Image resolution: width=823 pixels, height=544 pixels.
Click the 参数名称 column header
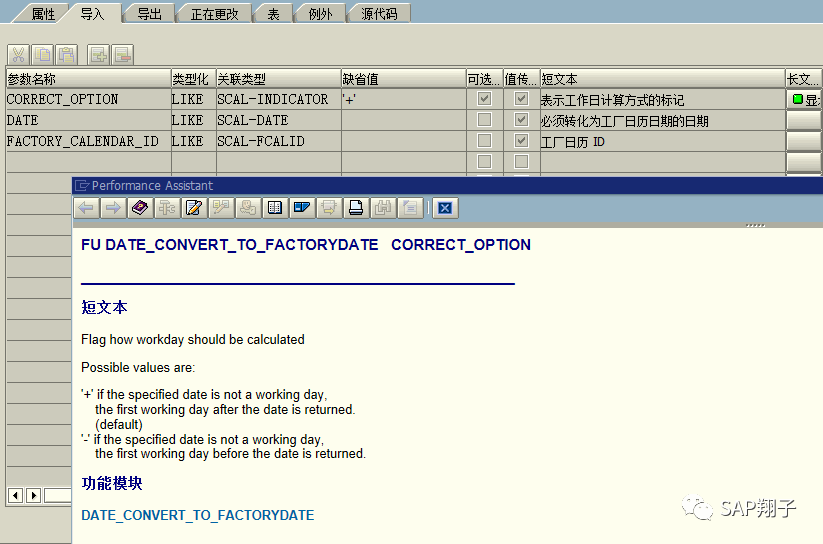tap(88, 79)
